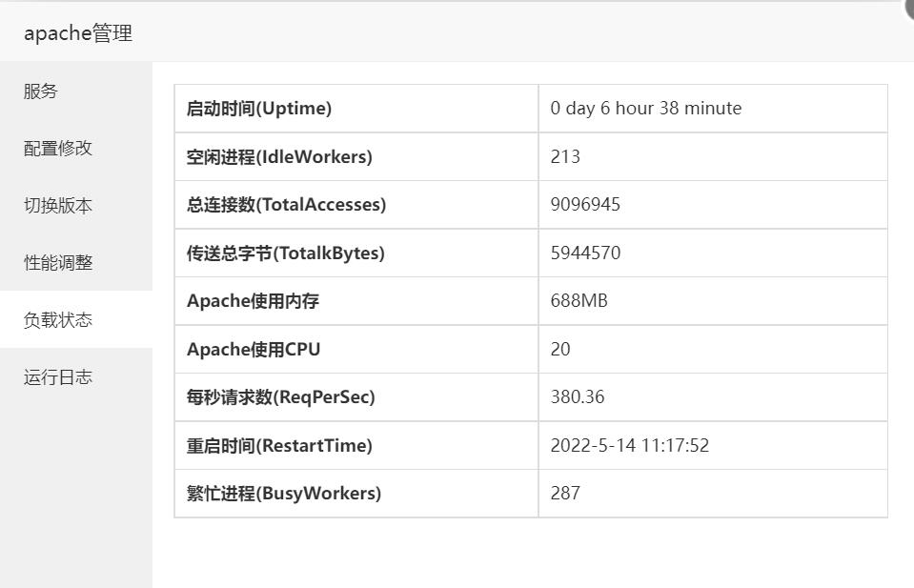914x588 pixels.
Task: Click the 传送总字节(TotalkBytes) label
Action: tap(286, 253)
